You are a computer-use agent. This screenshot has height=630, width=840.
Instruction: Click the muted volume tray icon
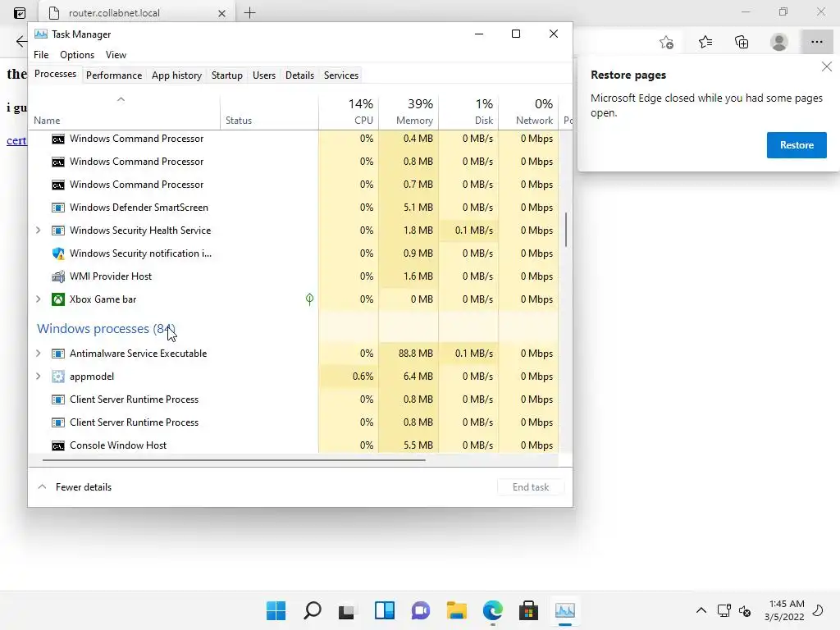(x=745, y=610)
